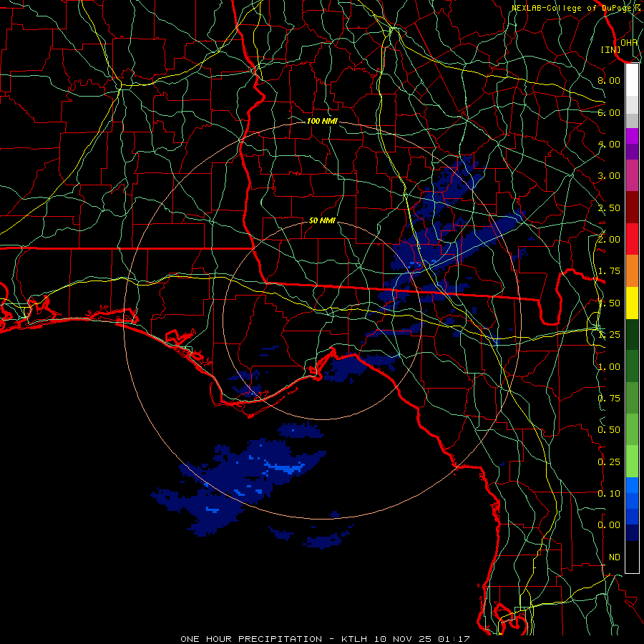The width and height of the screenshot is (644, 644).
Task: Pick the lightest green swatch beside 0.25
Action: 632,462
